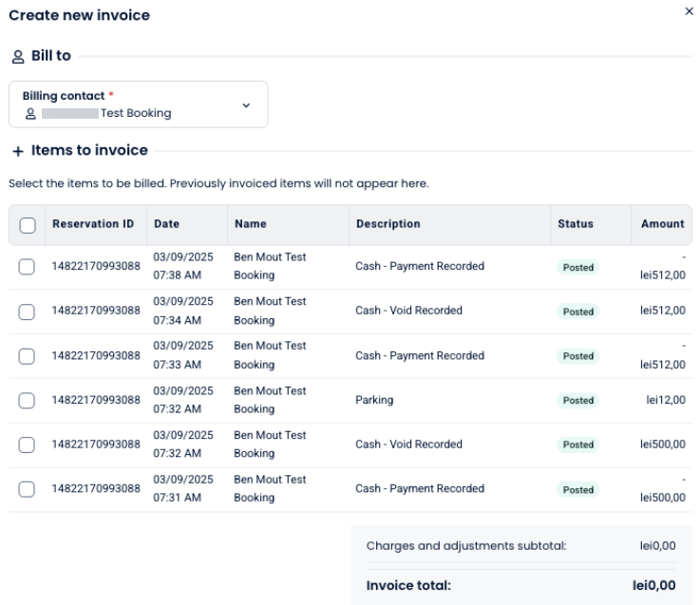The height and width of the screenshot is (605, 700).
Task: Select checkbox for lei500,00 Cash Void row
Action: click(28, 444)
